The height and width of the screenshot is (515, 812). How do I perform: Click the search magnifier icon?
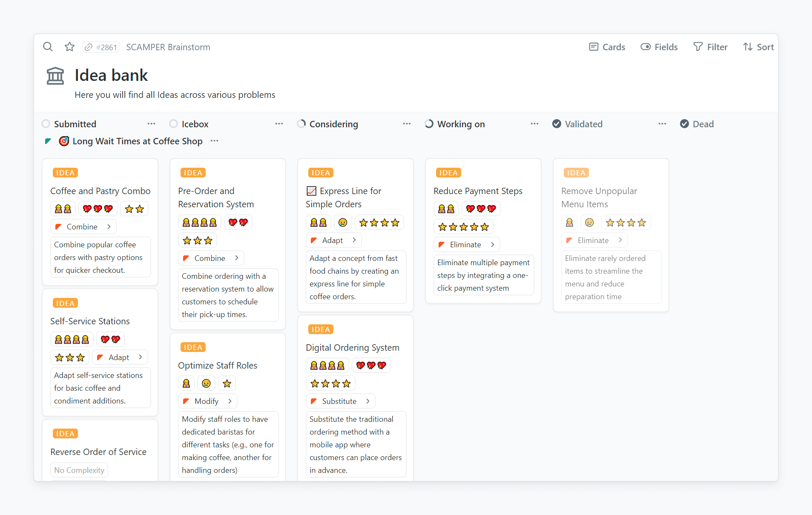pos(48,47)
